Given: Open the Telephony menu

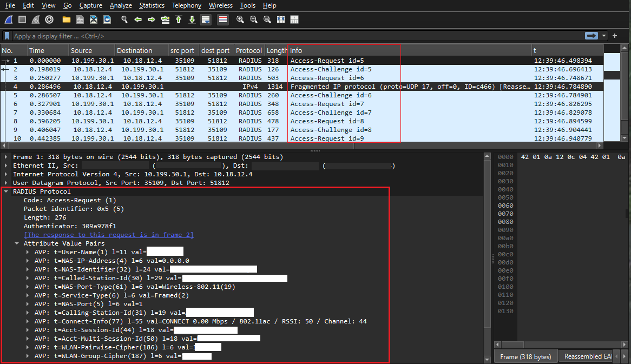Looking at the screenshot, I should [x=186, y=5].
